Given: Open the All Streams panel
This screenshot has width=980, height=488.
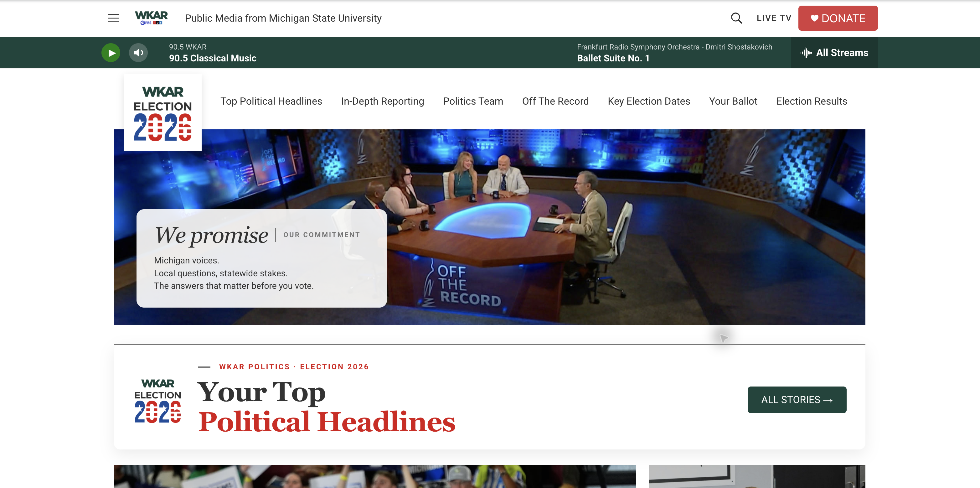Looking at the screenshot, I should click(x=834, y=53).
